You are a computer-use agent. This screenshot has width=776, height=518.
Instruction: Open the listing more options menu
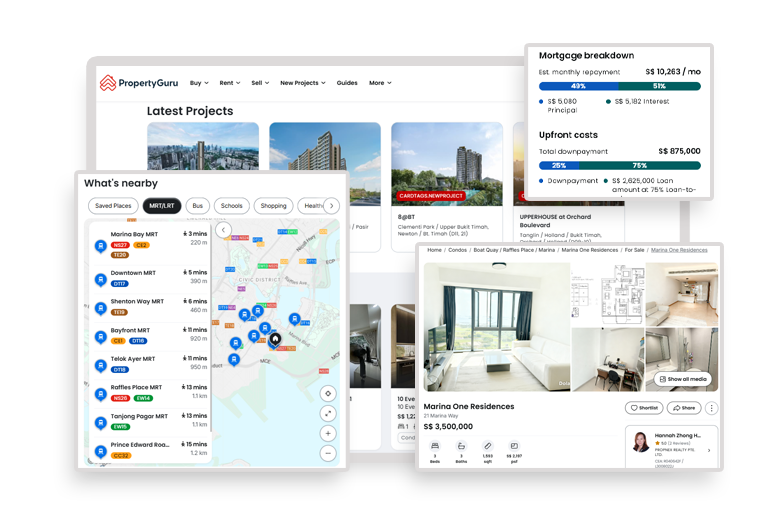coord(711,408)
